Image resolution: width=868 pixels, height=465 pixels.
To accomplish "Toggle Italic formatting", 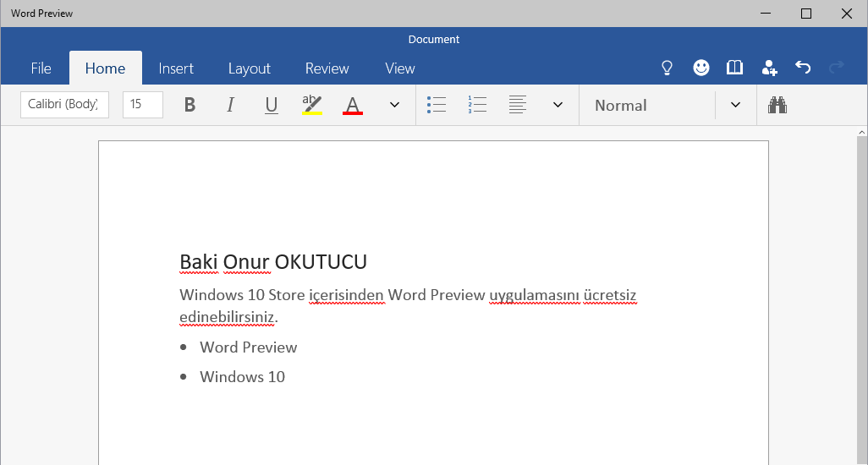I will click(x=230, y=105).
